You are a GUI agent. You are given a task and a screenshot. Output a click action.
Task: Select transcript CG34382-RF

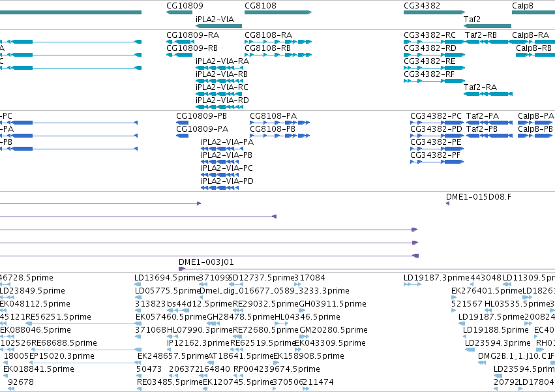click(429, 74)
